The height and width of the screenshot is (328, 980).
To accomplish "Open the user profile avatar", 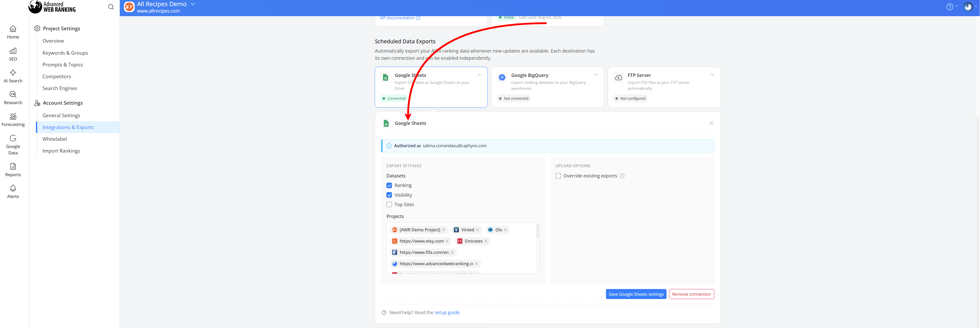I will click(968, 7).
